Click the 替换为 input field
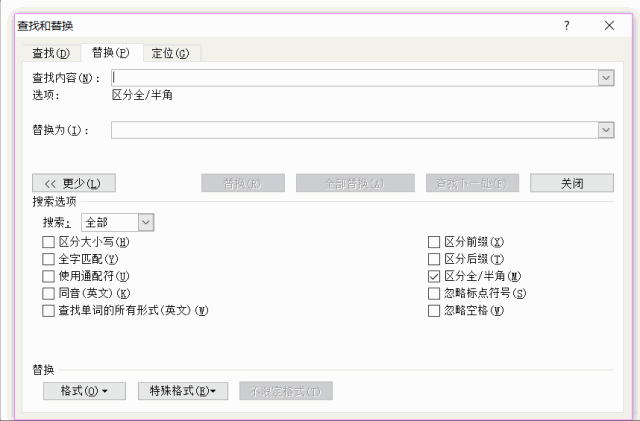Viewport: 640px width, 421px height. 355,130
